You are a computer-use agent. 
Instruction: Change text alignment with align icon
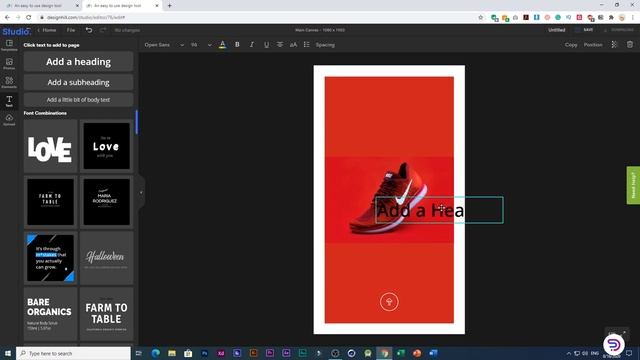pyautogui.click(x=280, y=44)
